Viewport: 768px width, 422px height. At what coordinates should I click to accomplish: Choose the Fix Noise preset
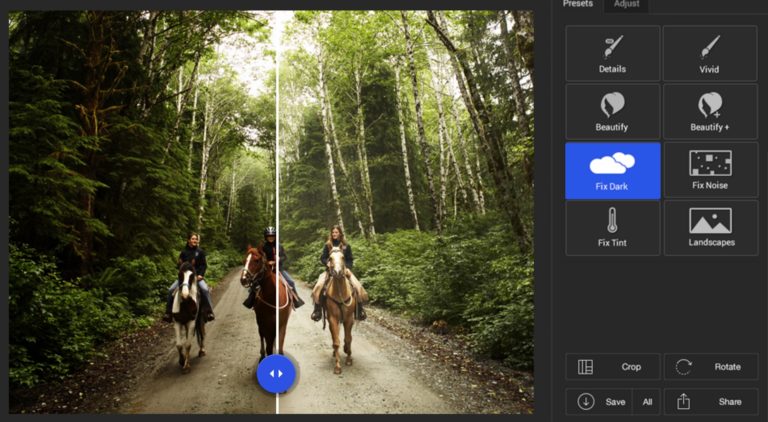[x=710, y=170]
